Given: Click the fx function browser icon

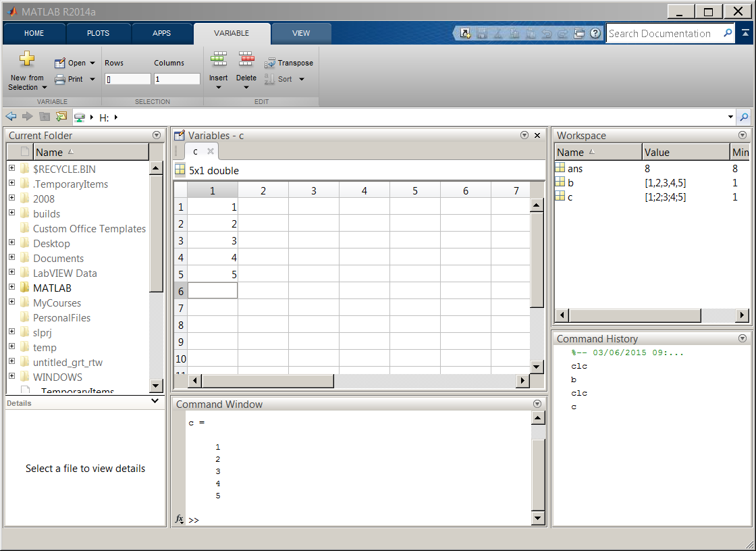Looking at the screenshot, I should click(x=179, y=519).
